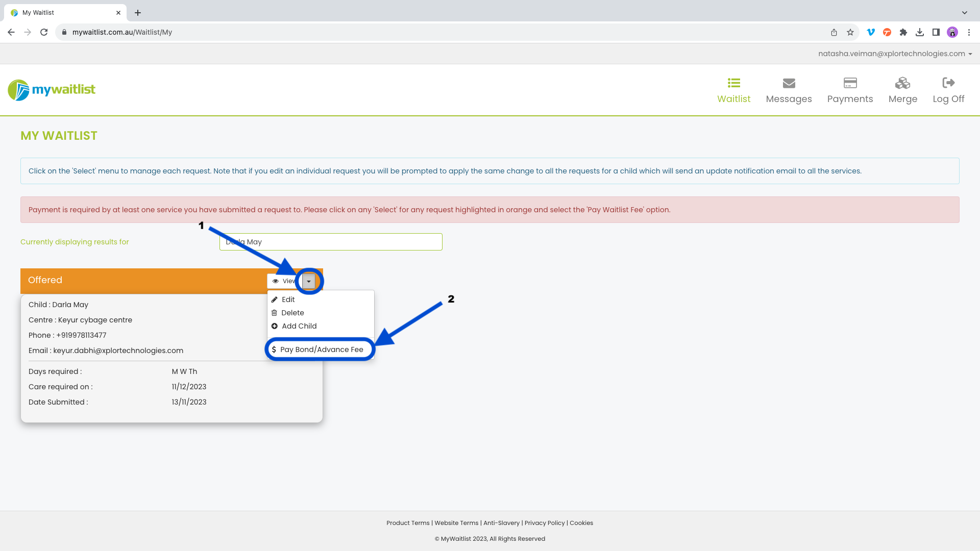Select Delete in the request menu

coord(292,313)
